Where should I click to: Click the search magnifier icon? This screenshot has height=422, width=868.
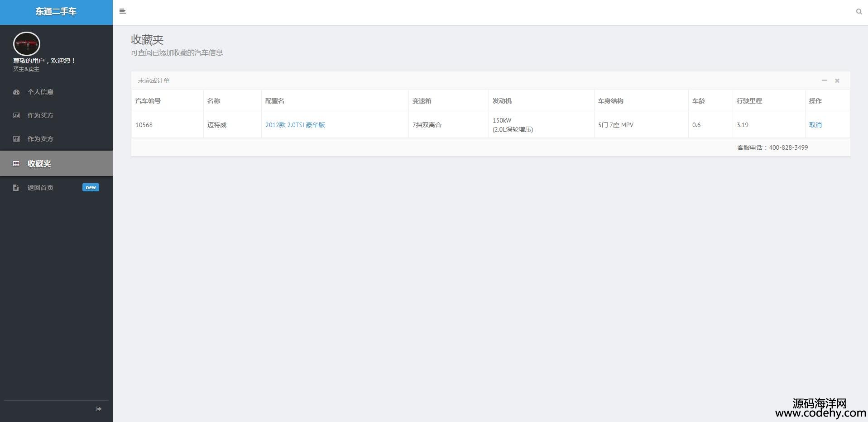point(858,12)
